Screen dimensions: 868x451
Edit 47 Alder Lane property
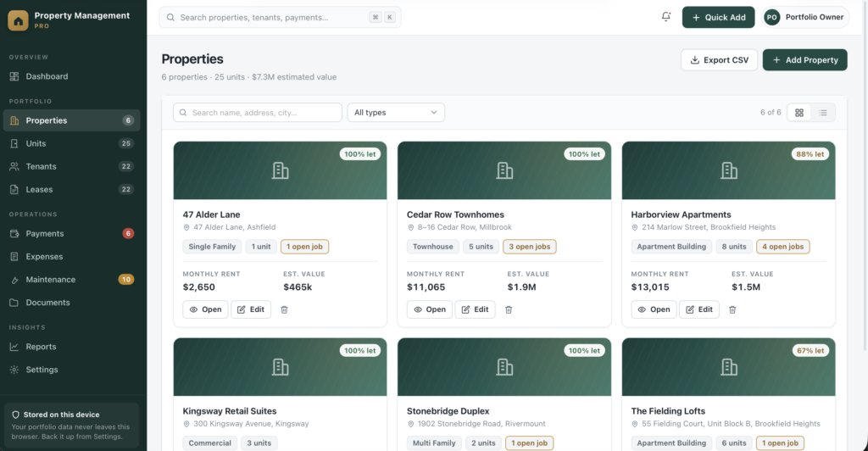coord(251,310)
